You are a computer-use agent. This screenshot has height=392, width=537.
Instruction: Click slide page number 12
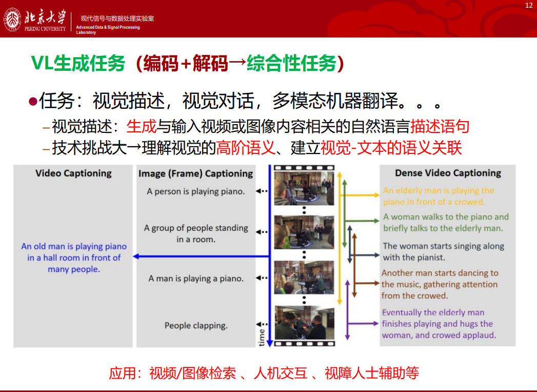click(529, 6)
